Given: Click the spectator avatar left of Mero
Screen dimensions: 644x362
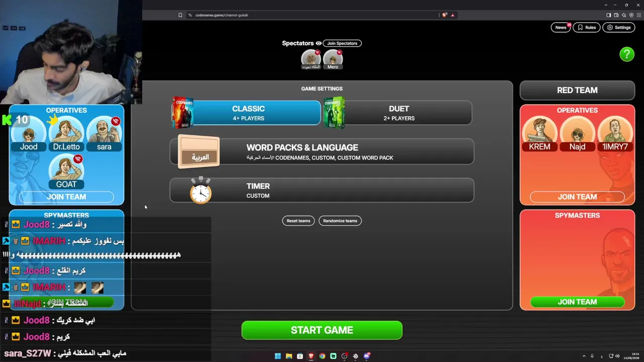Looking at the screenshot, I should [x=311, y=59].
